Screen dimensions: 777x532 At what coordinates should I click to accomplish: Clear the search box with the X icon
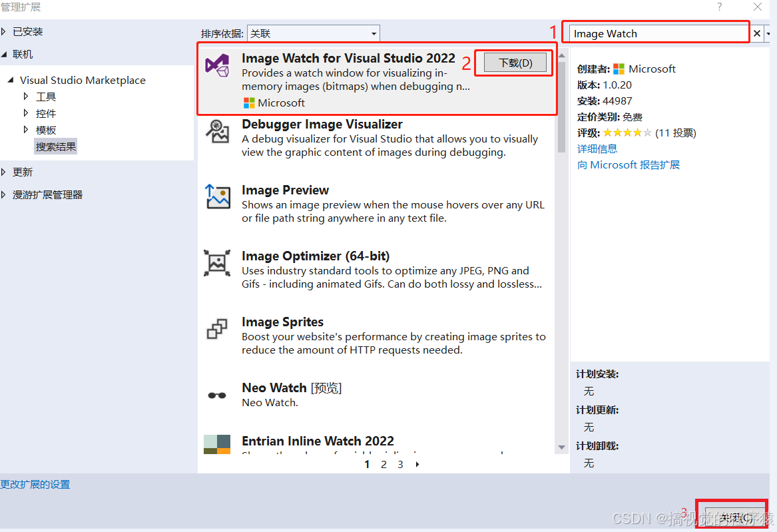[757, 33]
